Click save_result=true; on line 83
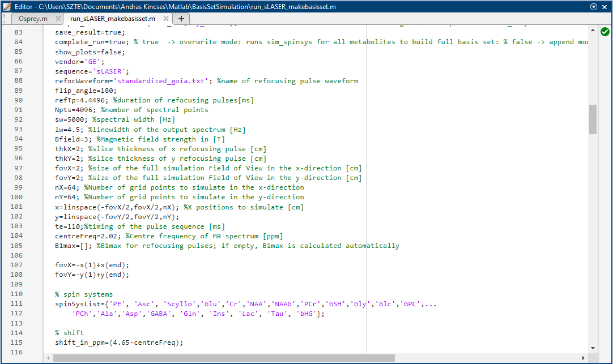The height and width of the screenshot is (364, 613). coord(90,32)
